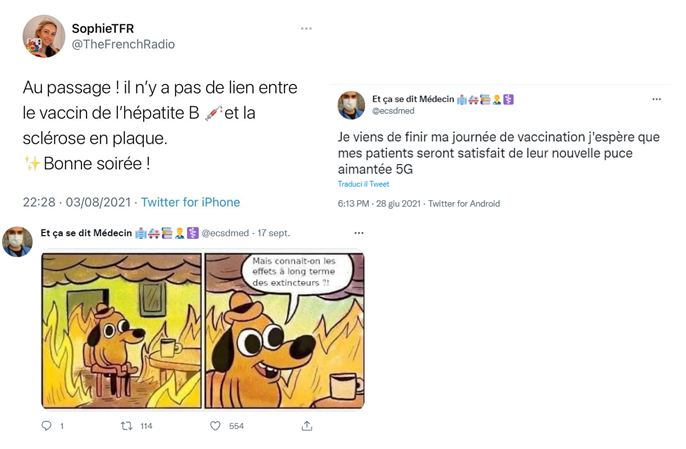Click the 22:28 · 03/08/2021 timestamp
686x449 pixels.
point(77,202)
